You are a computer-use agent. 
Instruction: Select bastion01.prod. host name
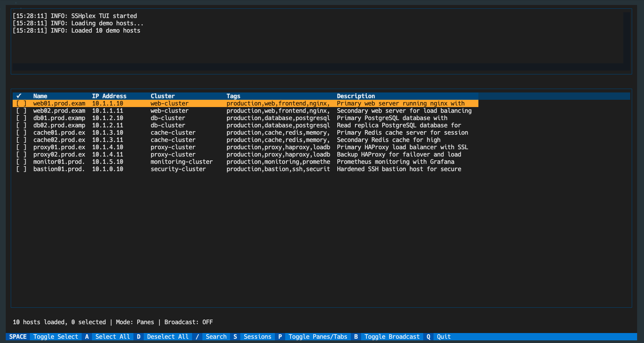click(59, 169)
